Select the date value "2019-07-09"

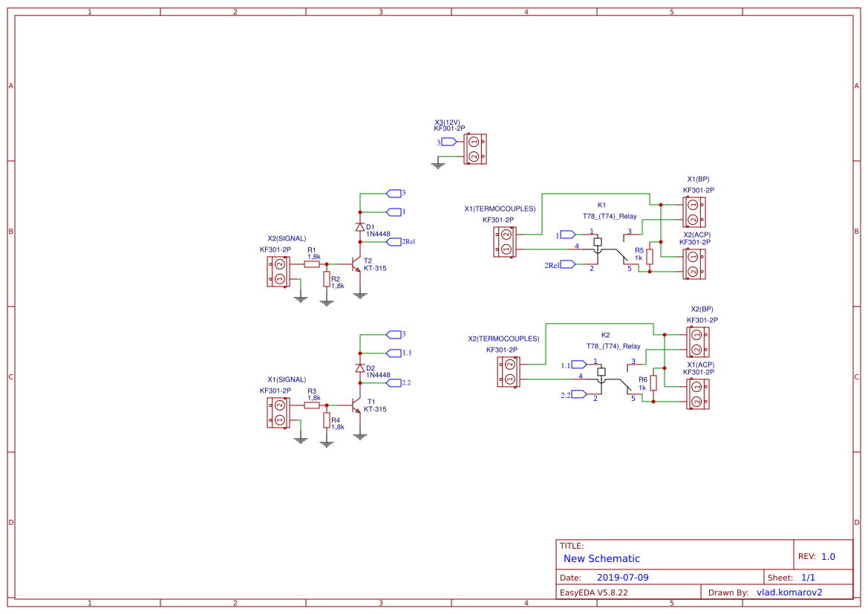tap(623, 578)
